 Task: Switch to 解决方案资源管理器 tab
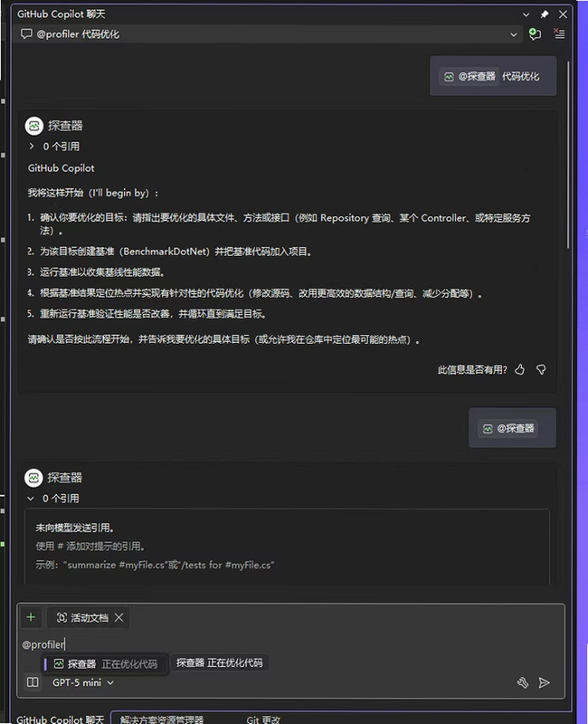[x=162, y=719]
